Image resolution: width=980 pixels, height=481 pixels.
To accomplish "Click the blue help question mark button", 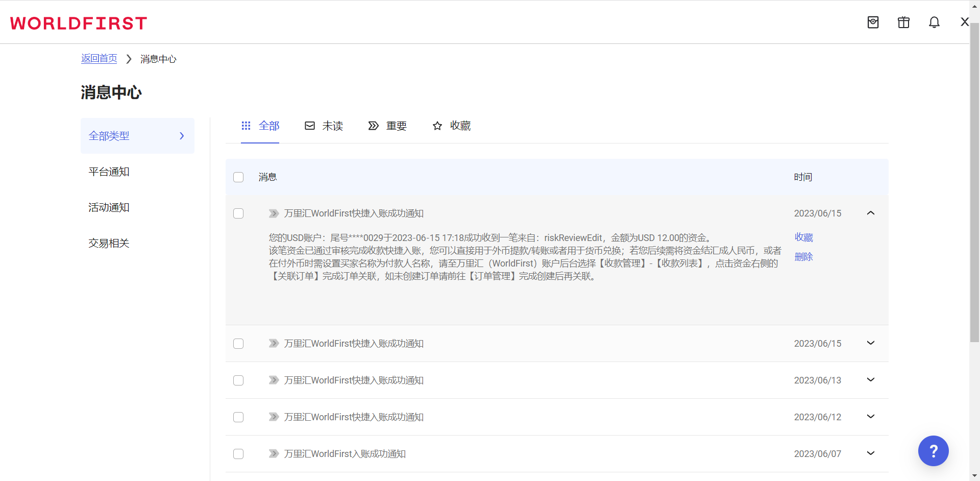I will 933,451.
